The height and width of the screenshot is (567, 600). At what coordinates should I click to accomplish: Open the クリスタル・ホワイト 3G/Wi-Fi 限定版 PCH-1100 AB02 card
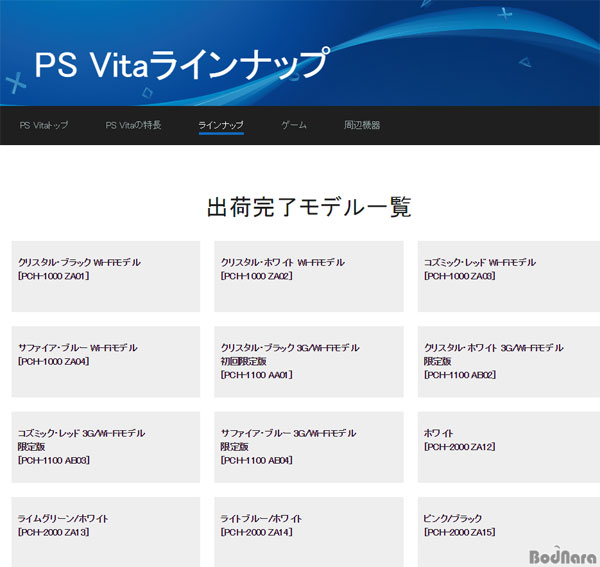point(509,362)
